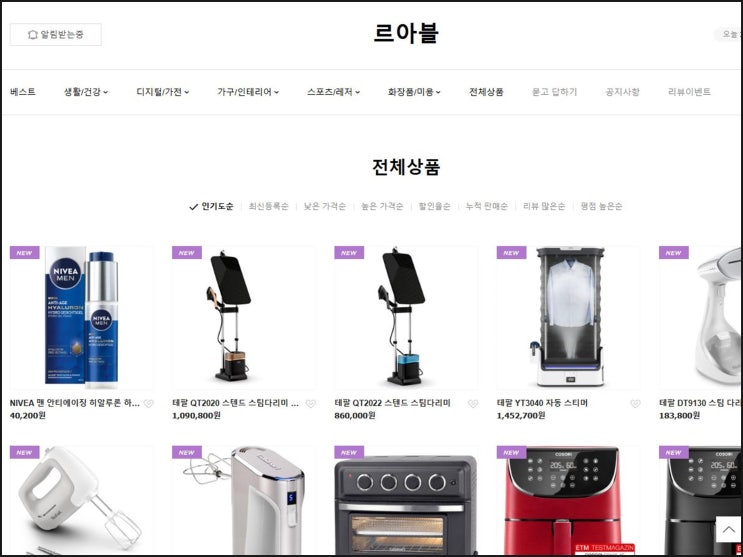Click wishlist heart for 테팔 QT2022
This screenshot has height=557, width=743.
click(473, 403)
